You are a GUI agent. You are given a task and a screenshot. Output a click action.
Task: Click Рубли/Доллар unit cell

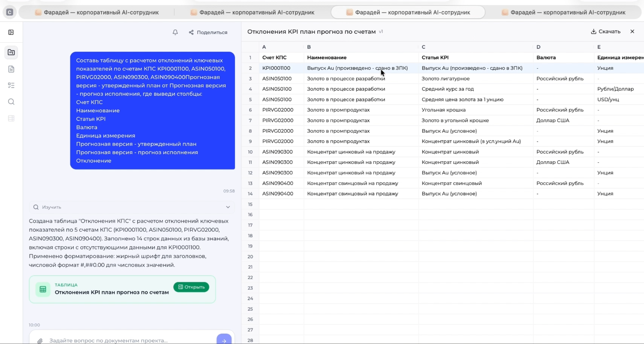click(619, 89)
